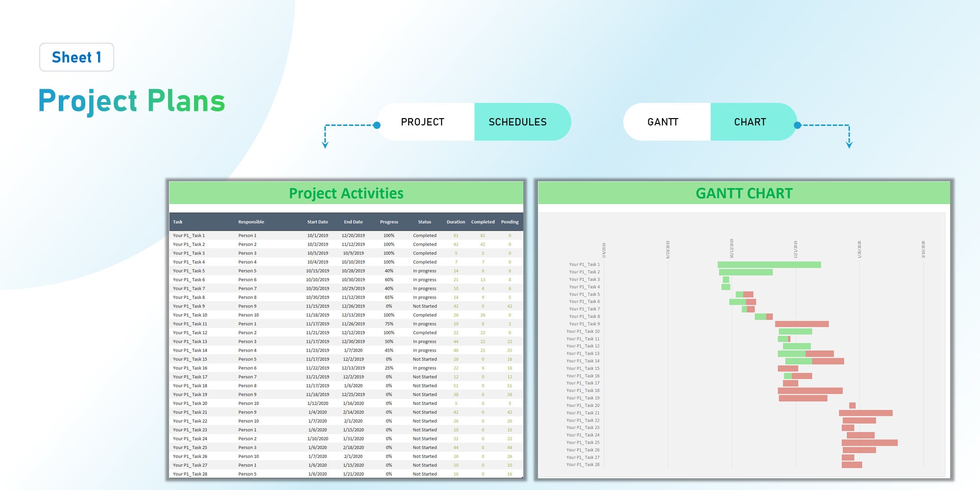Select 'Your P1_ Task 28' in the table
The image size is (980, 490).
190,474
